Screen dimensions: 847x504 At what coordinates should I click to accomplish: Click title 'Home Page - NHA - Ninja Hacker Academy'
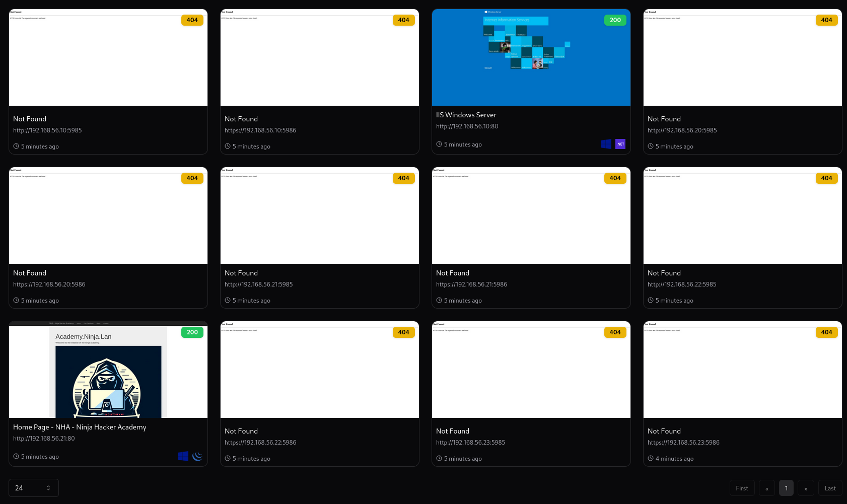[x=80, y=427]
